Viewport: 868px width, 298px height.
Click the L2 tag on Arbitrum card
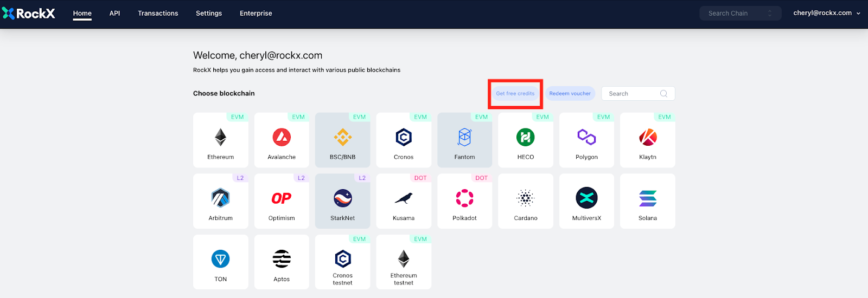pos(240,178)
